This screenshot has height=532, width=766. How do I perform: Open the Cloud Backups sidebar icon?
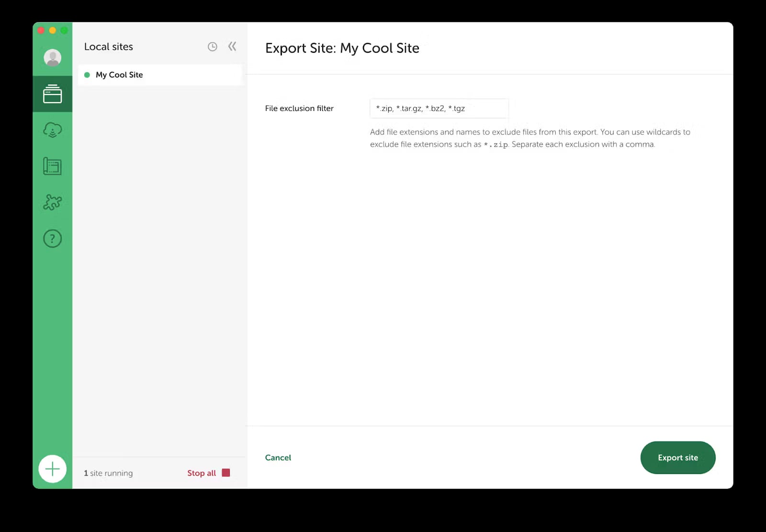click(x=53, y=130)
